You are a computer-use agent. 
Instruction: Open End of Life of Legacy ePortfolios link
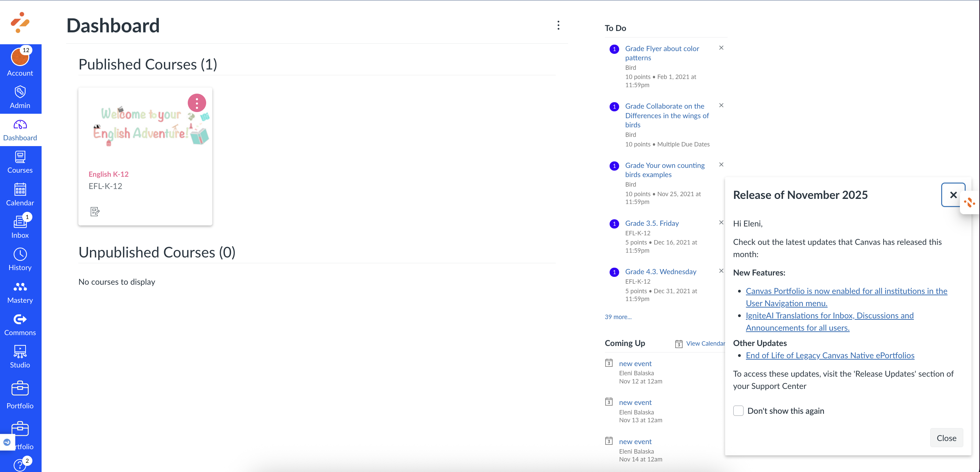tap(830, 355)
